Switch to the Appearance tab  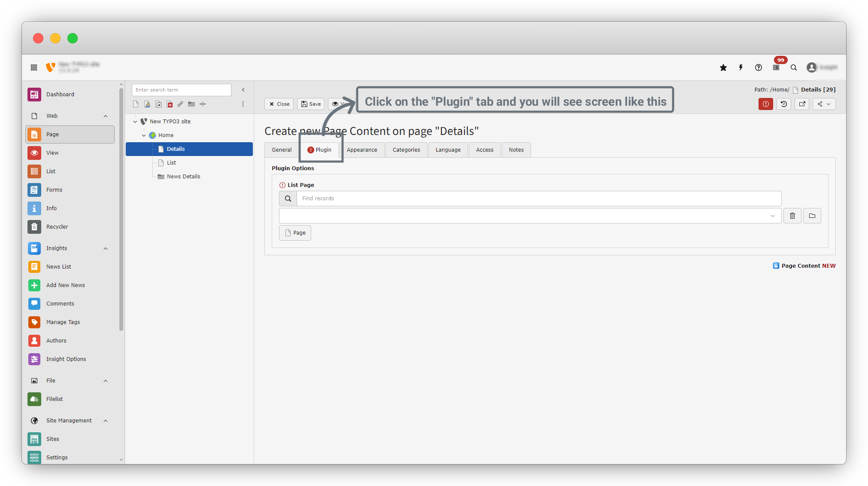coord(362,150)
